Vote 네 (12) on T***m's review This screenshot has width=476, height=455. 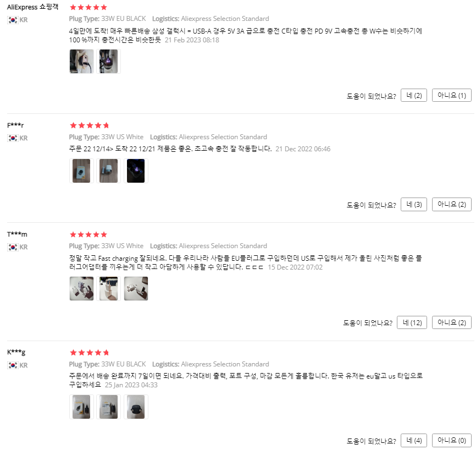click(x=412, y=322)
